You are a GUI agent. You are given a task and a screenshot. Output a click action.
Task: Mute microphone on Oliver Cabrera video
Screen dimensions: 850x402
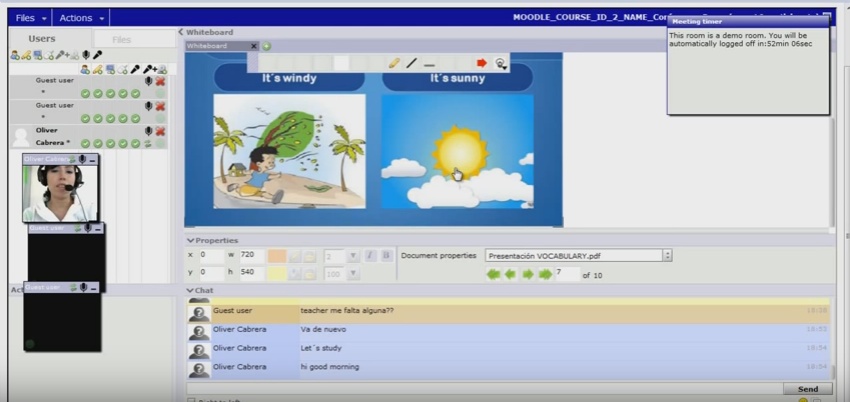coord(81,159)
